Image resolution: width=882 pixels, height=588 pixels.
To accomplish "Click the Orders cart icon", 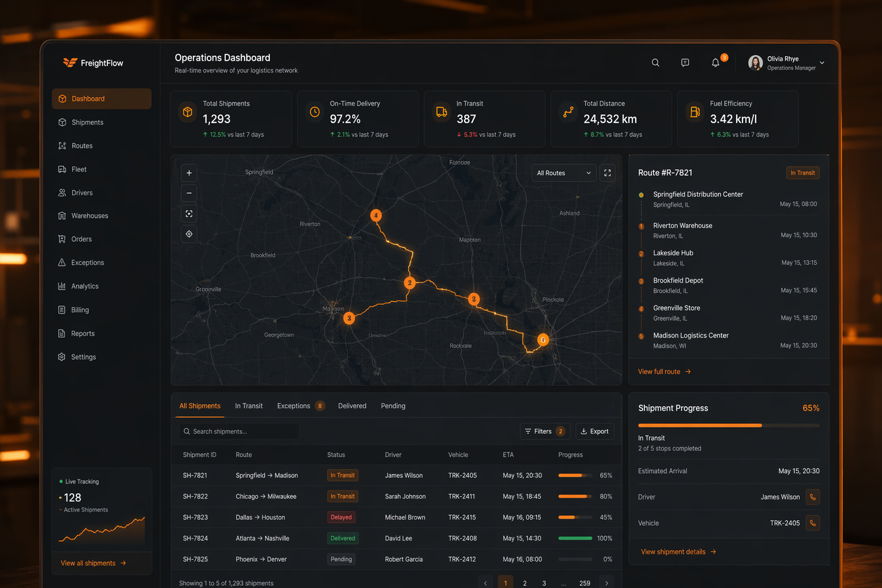I will (62, 239).
